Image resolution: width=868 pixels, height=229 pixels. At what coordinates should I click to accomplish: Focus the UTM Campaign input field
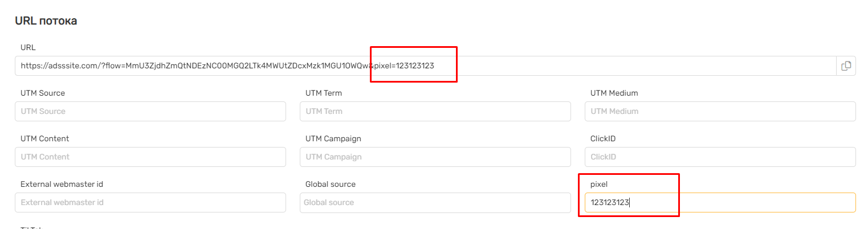(435, 157)
